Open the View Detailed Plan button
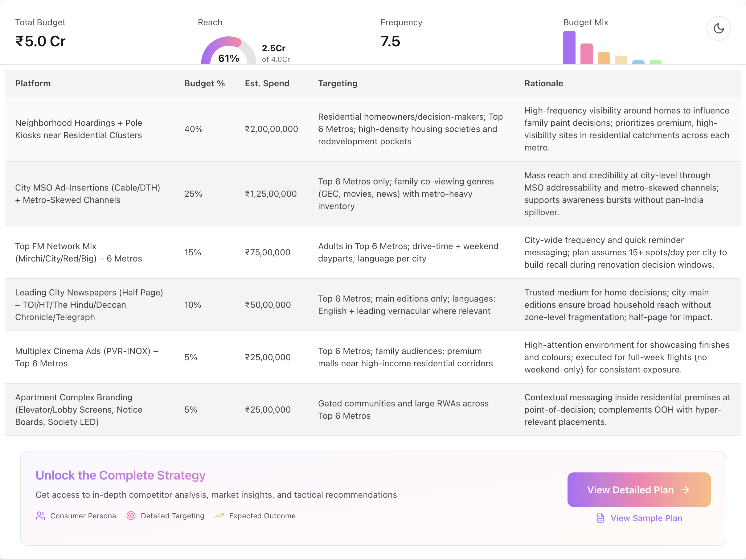 (x=638, y=490)
